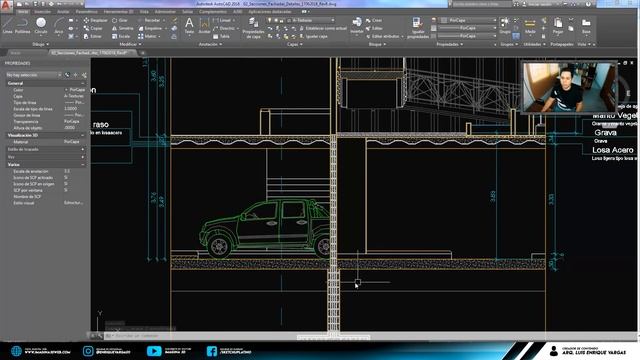Open the Medir utility
This screenshot has height=360, width=640.
click(530, 25)
